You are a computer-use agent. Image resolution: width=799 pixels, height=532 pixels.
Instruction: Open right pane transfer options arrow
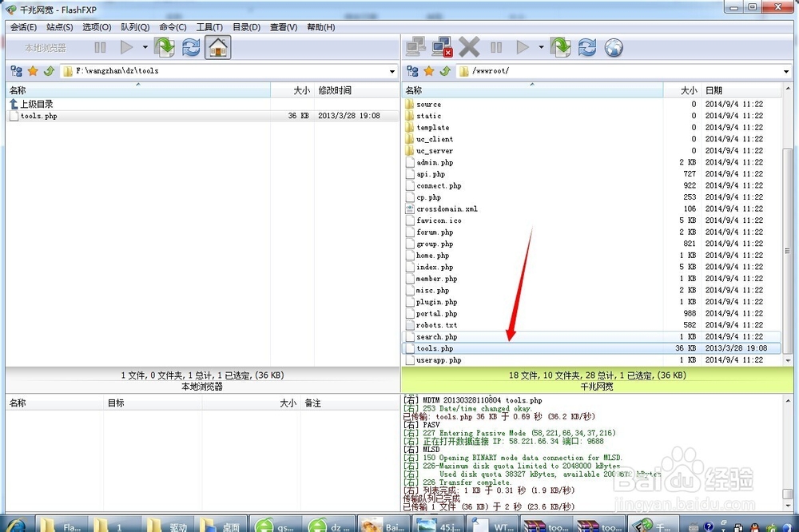pyautogui.click(x=541, y=47)
